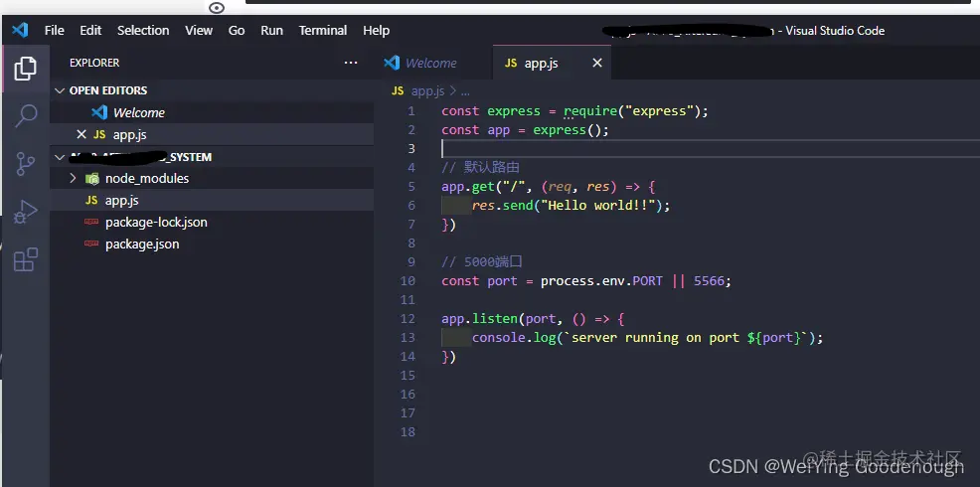Image resolution: width=980 pixels, height=487 pixels.
Task: Close the app.js editor tab
Action: (x=597, y=63)
